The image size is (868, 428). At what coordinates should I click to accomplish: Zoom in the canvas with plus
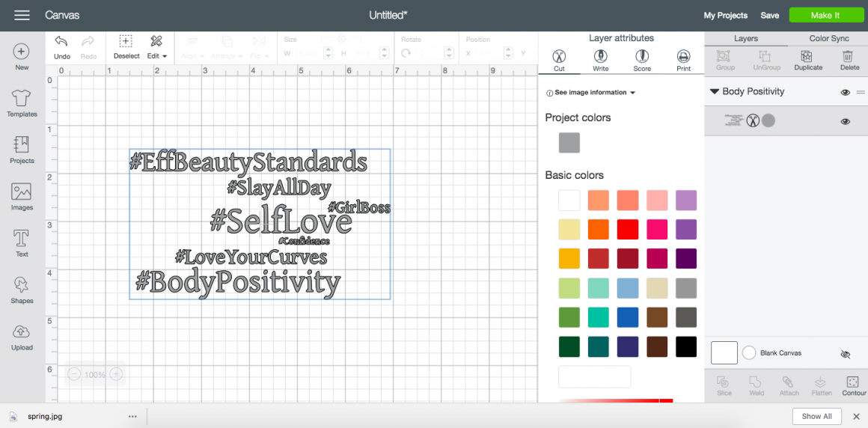coord(116,374)
